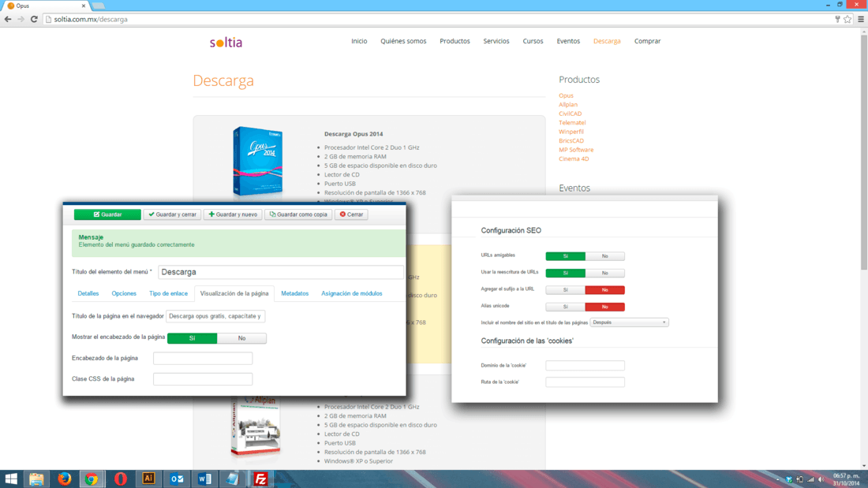Screen dimensions: 868x488
Task: Click the Cerrar button
Action: [351, 214]
